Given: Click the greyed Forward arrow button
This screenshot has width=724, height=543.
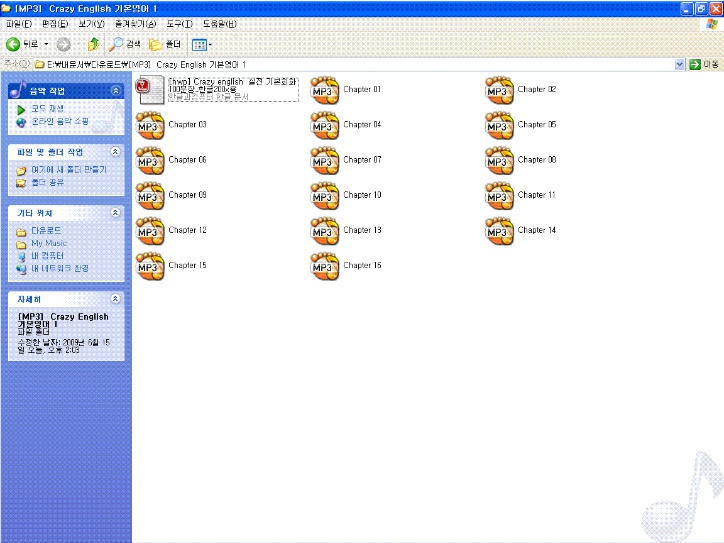Looking at the screenshot, I should [63, 44].
